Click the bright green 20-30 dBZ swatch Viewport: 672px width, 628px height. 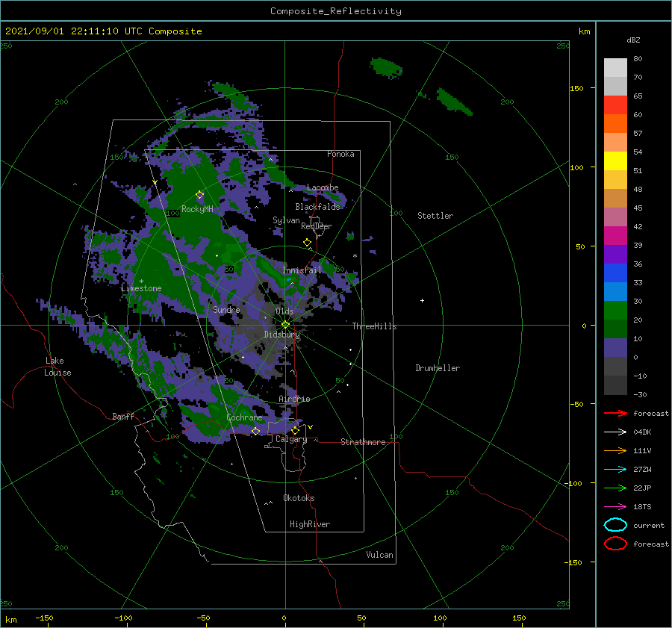coord(615,311)
